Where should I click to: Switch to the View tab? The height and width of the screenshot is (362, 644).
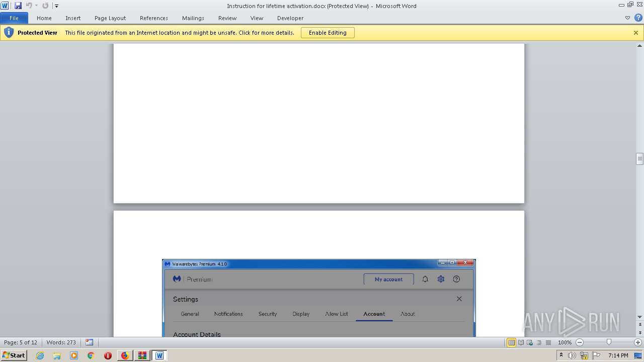tap(257, 18)
